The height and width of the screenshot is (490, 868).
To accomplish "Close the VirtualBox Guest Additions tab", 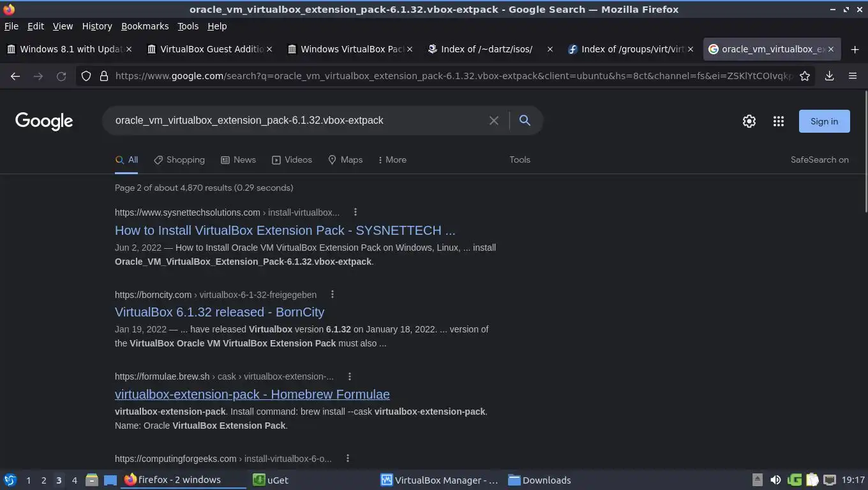I will 269,49.
